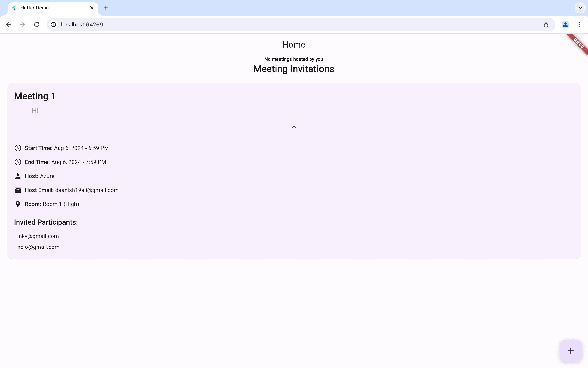Viewport: 588px width, 368px height.
Task: Click the add meeting plus button
Action: pyautogui.click(x=571, y=351)
